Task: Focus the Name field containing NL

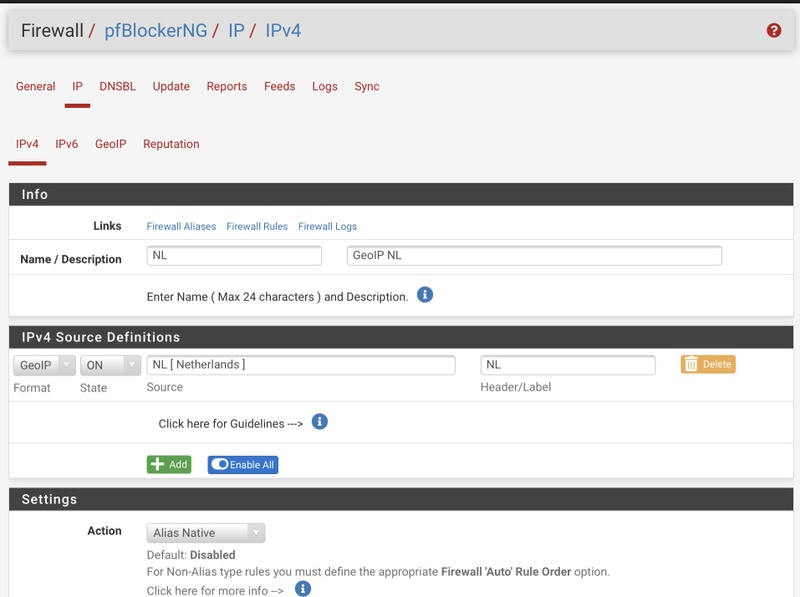Action: pos(234,256)
